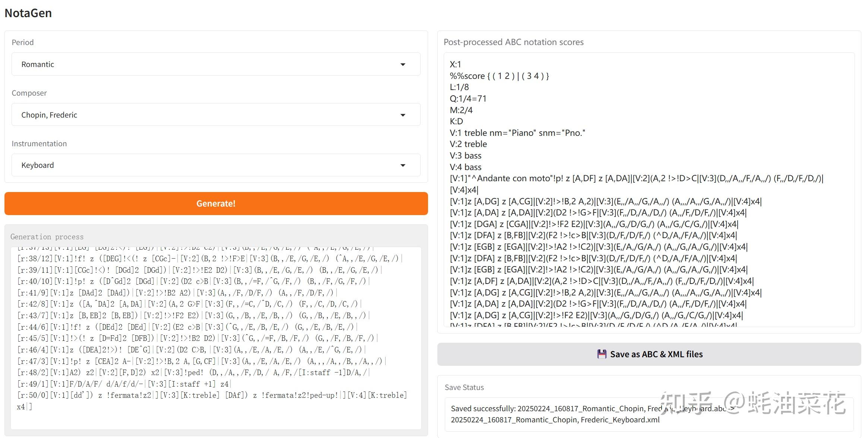Viewport: 868px width, 438px height.
Task: Click inside the ABC notation scores textbox
Action: (649, 190)
